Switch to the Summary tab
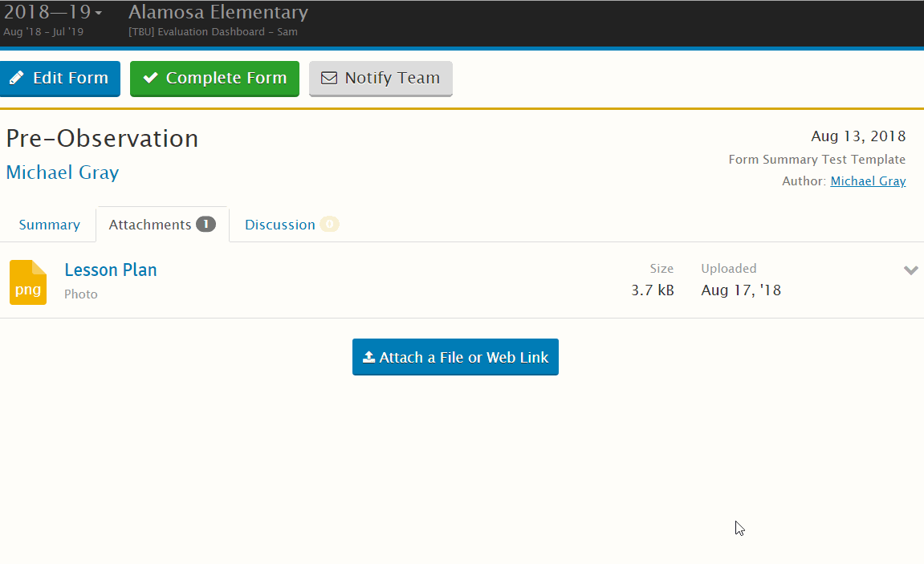Image resolution: width=924 pixels, height=564 pixels. 49,224
